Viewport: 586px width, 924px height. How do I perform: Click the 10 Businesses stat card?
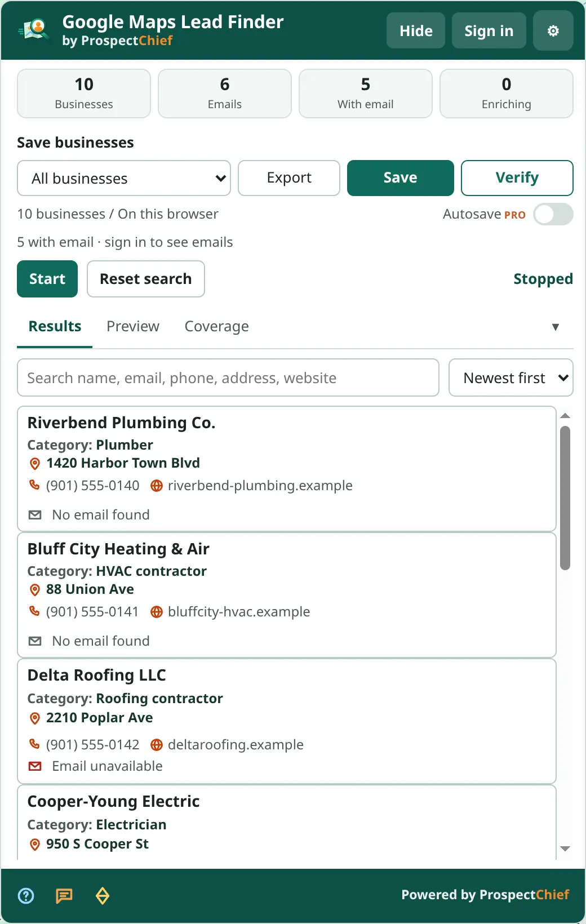[84, 94]
